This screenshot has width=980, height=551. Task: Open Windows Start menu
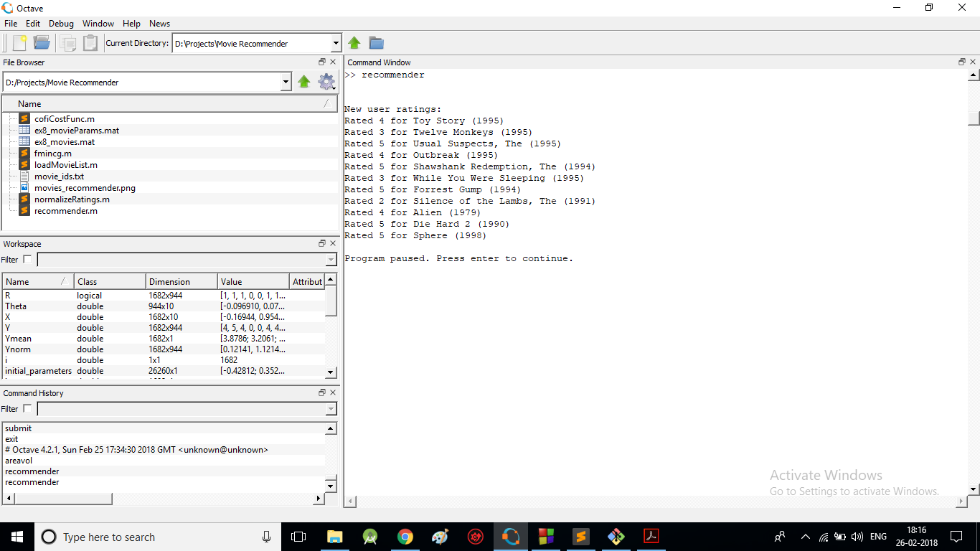pyautogui.click(x=17, y=537)
